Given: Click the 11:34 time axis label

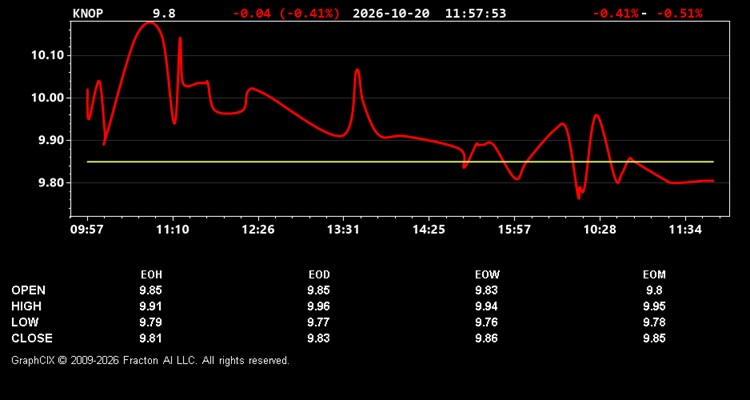Looking at the screenshot, I should (x=685, y=230).
